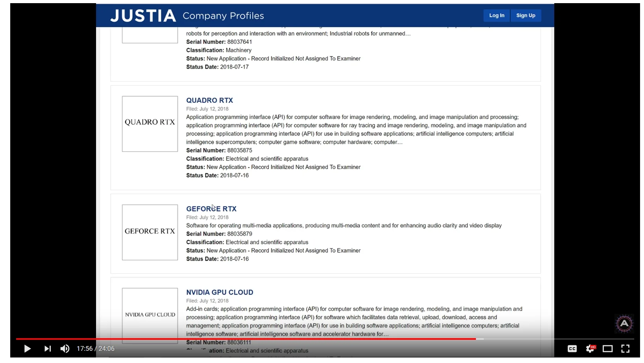Image resolution: width=644 pixels, height=363 pixels.
Task: Open the QUADRO RTX trademark link
Action: (209, 100)
